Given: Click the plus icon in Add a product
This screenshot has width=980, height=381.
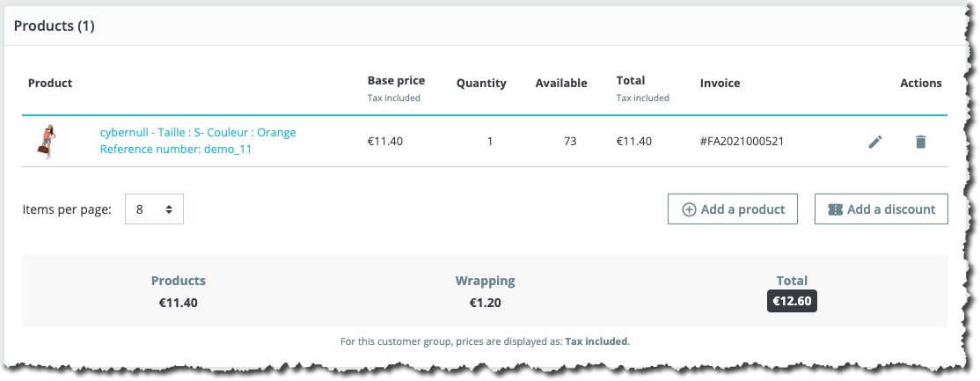Looking at the screenshot, I should click(x=689, y=209).
